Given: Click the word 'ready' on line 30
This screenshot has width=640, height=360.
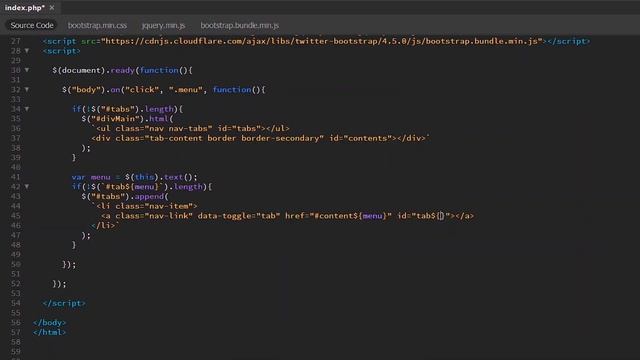Looking at the screenshot, I should (122, 70).
